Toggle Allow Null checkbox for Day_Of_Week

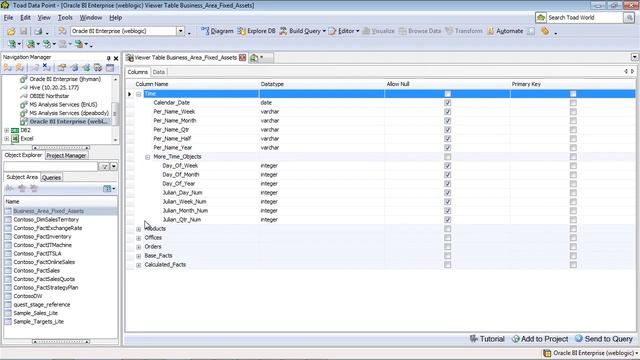click(x=448, y=166)
